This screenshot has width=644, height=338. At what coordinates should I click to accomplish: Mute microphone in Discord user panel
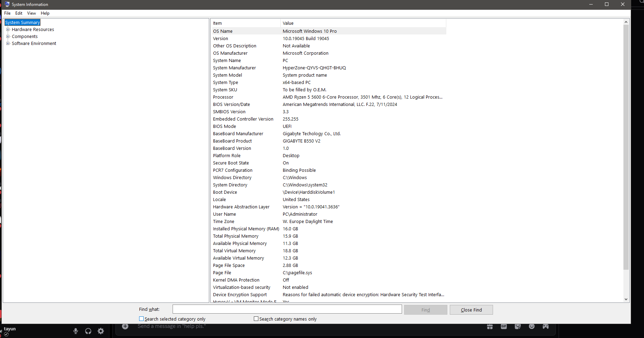tap(76, 331)
